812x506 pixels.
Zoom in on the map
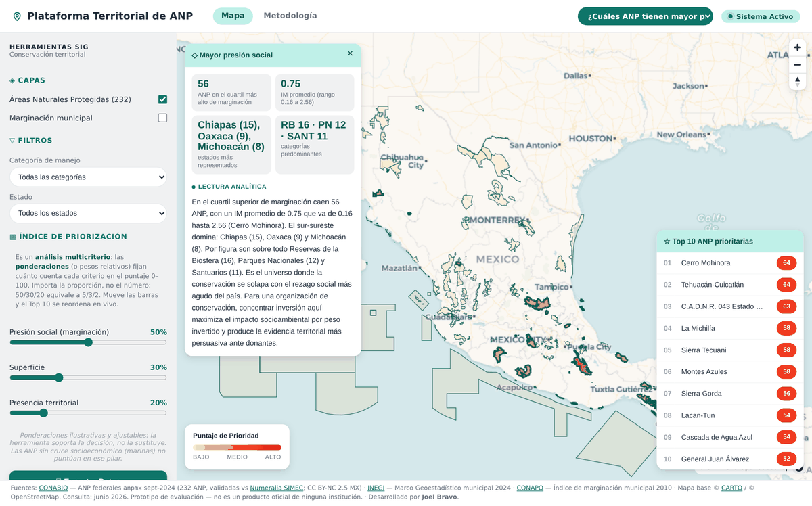pyautogui.click(x=797, y=47)
